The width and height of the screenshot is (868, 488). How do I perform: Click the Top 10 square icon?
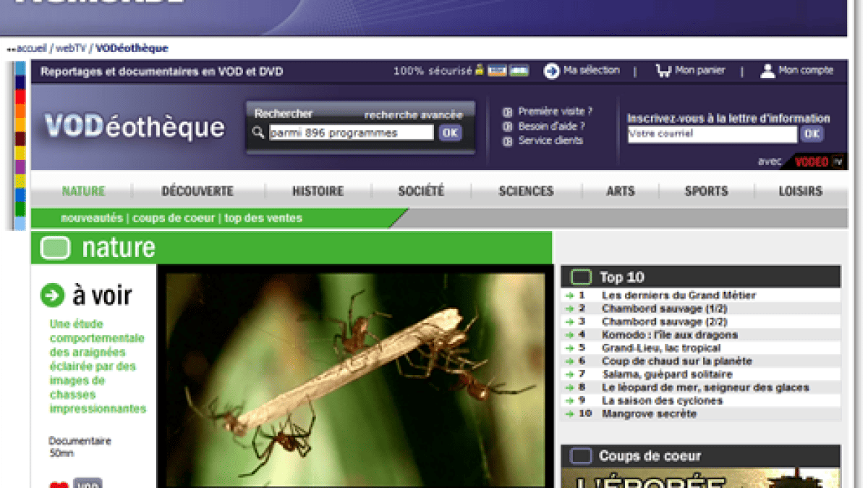[x=581, y=277]
